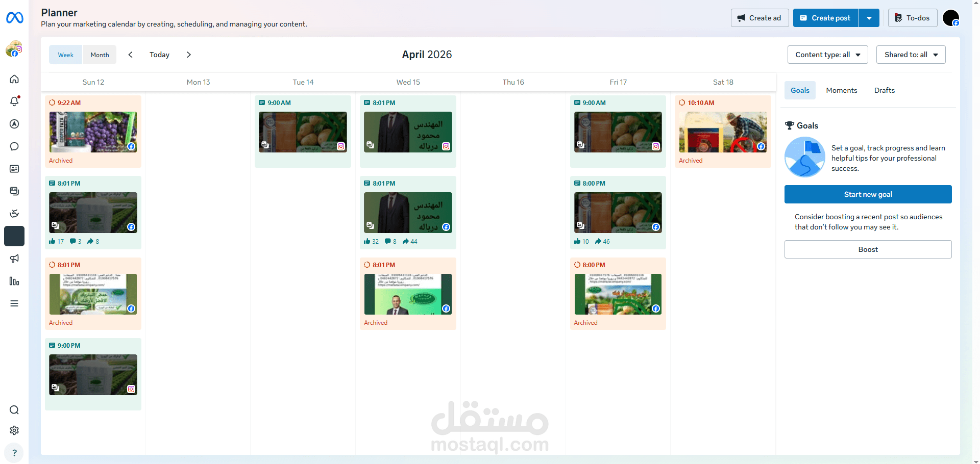The height and width of the screenshot is (464, 980).
Task: Click the Goals trophy icon
Action: [x=790, y=125]
